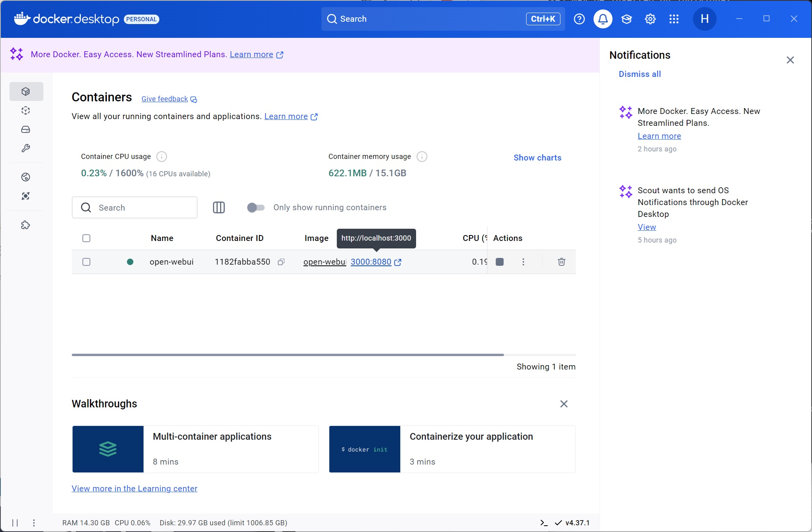Click Dismiss all notifications
This screenshot has width=812, height=532.
click(x=640, y=74)
